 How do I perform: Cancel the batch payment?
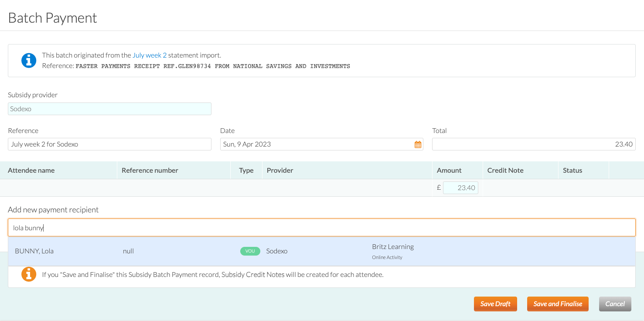(x=615, y=304)
